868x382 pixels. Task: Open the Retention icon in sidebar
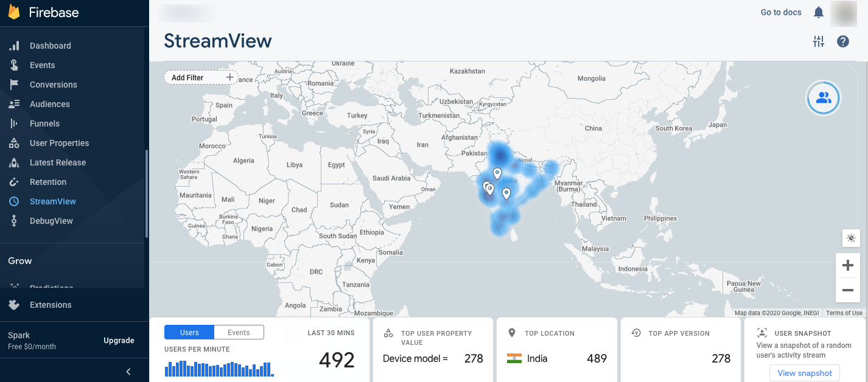pyautogui.click(x=14, y=182)
